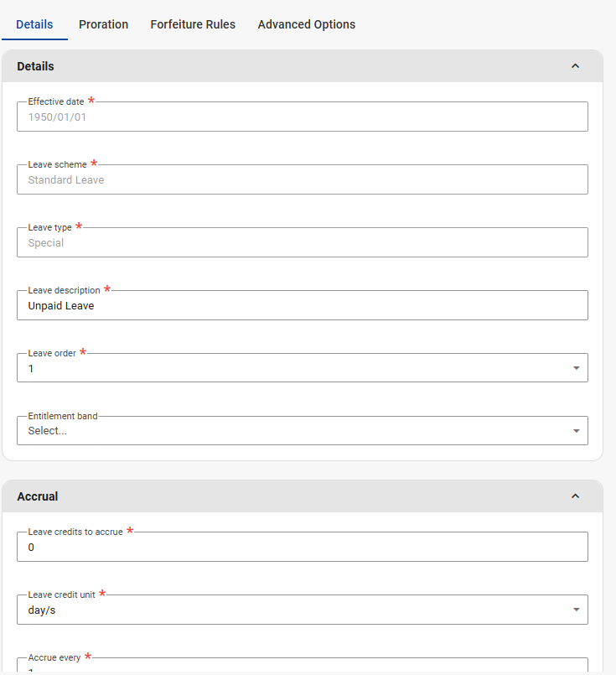
Task: Open the Leave credit unit day/s dropdown
Action: point(293,610)
